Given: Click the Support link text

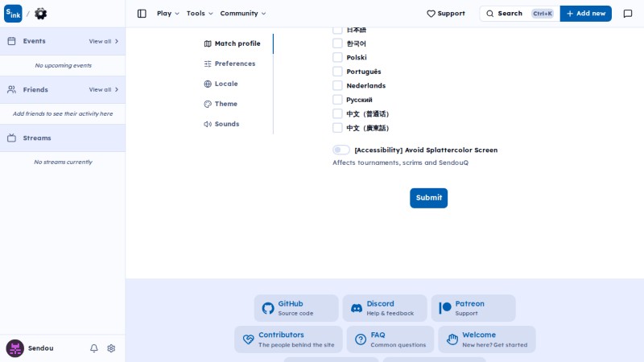Looking at the screenshot, I should [x=451, y=14].
